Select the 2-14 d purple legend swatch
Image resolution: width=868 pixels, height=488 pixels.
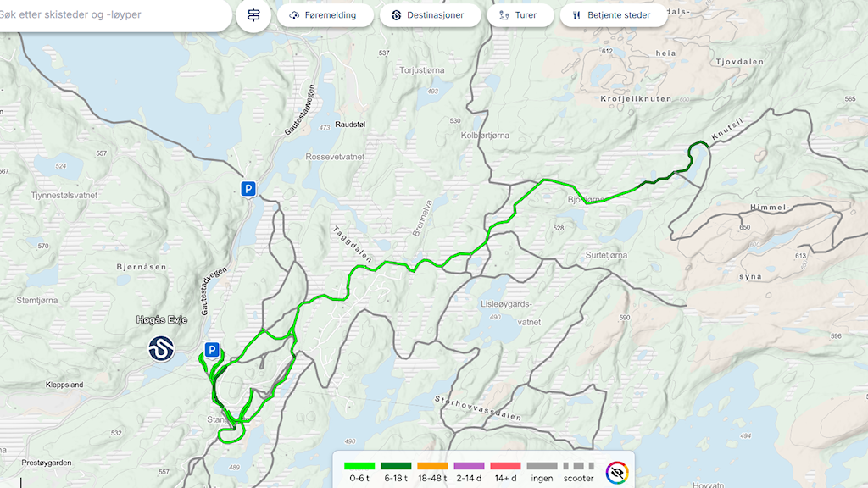pos(469,466)
